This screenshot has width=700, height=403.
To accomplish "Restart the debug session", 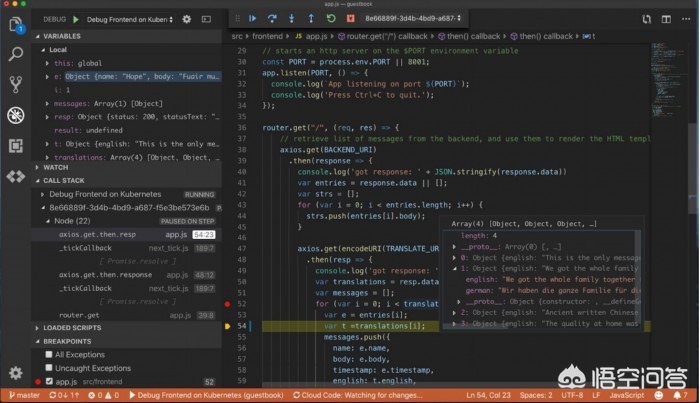I will tap(333, 18).
